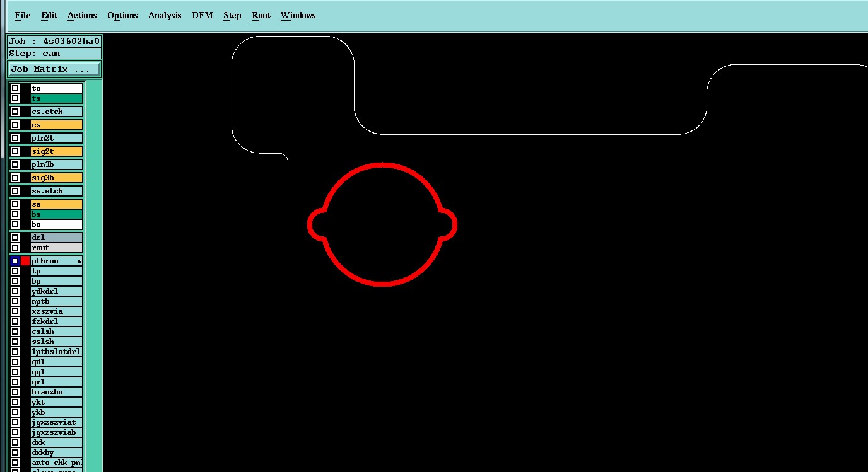Select the white bo layer name
The width and height of the screenshot is (868, 472).
[57, 224]
